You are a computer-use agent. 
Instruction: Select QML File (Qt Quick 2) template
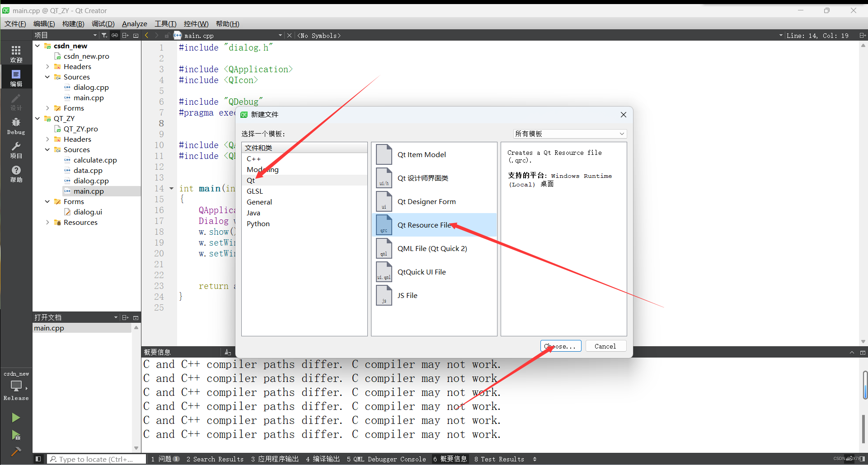[x=434, y=248]
